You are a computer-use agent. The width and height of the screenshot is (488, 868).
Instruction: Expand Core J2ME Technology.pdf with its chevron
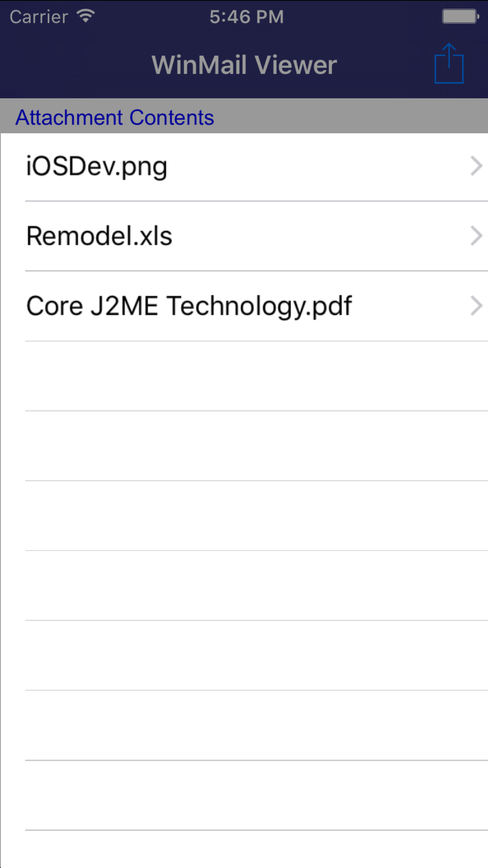(476, 305)
